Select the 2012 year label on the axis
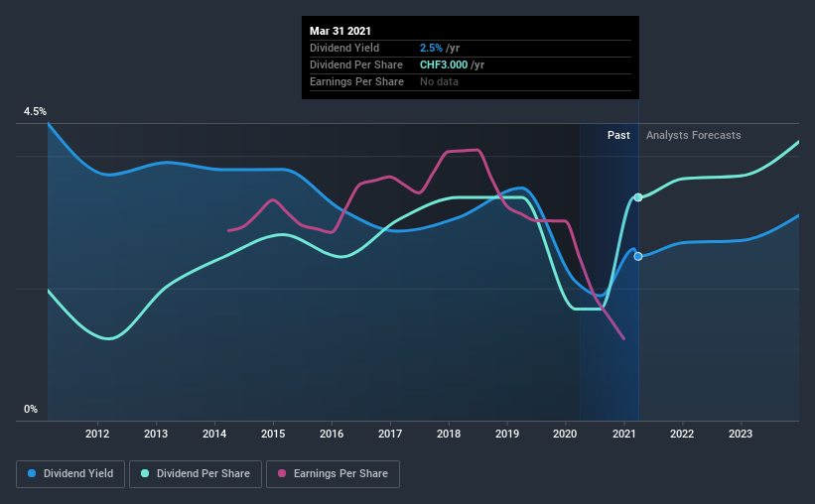 (97, 434)
